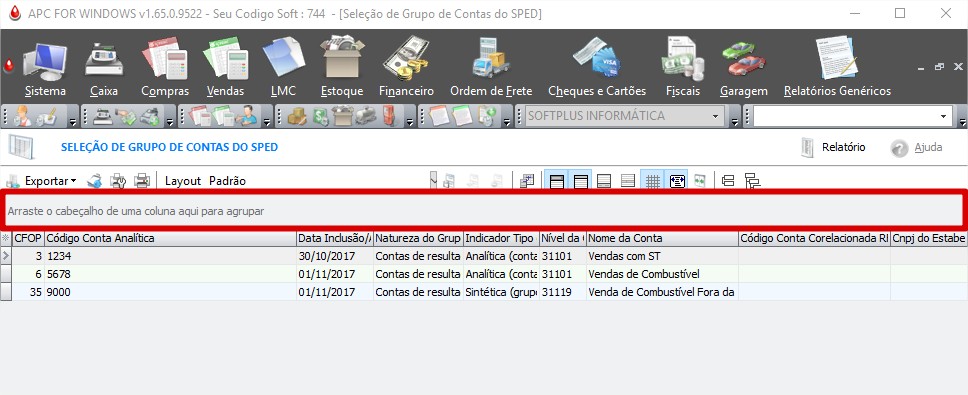This screenshot has height=395, width=968.
Task: Click the small cash register toolbar icon
Action: 103,116
